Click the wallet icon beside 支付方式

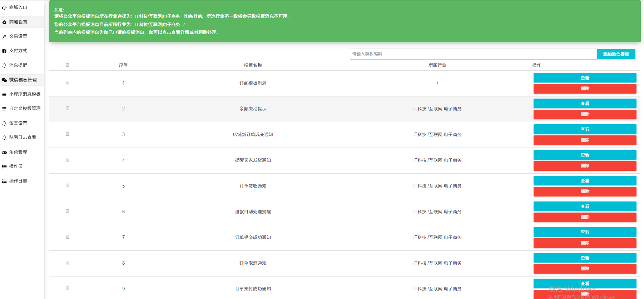(4, 51)
